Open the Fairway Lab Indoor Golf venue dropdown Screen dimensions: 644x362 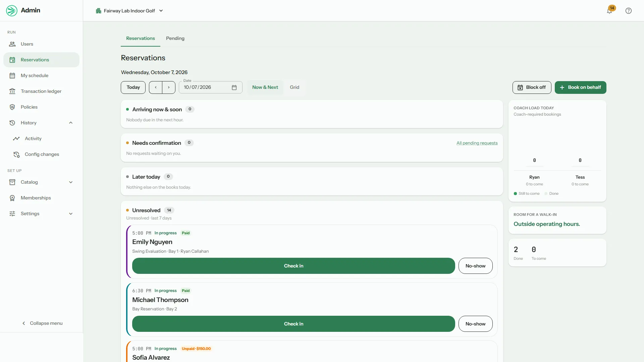pos(129,11)
